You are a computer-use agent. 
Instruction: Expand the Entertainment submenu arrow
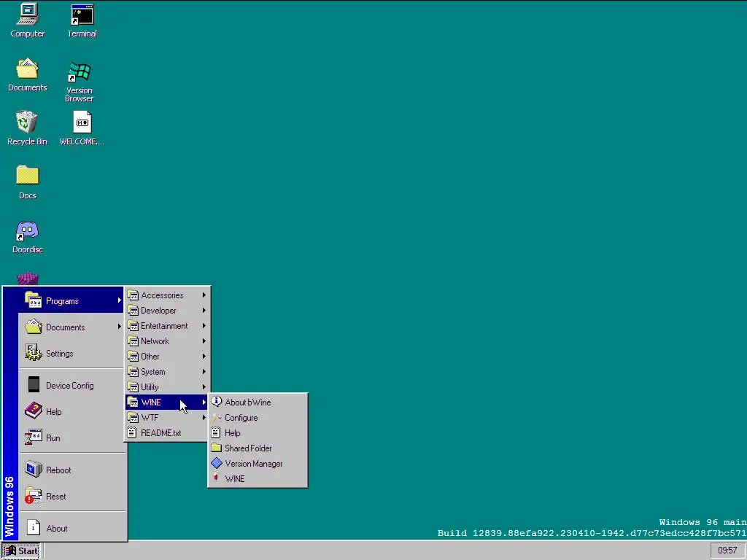coord(204,326)
